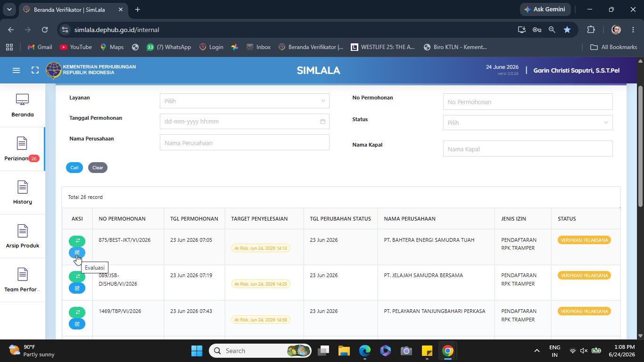The image size is (644, 362).
Task: Click the page vertical scrollbar
Action: tap(640, 146)
